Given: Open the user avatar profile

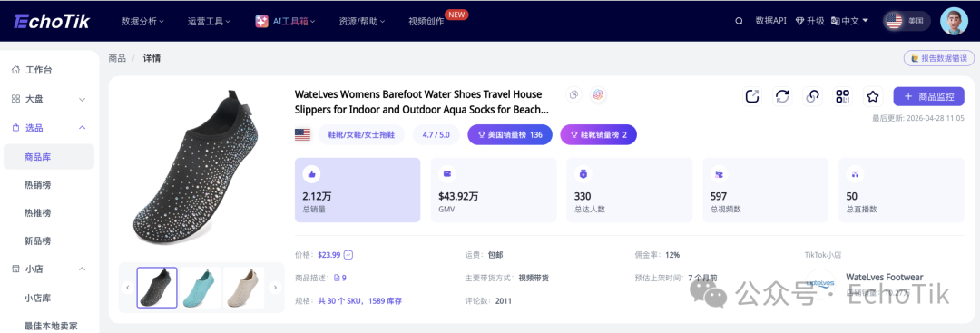Looking at the screenshot, I should tap(954, 21).
